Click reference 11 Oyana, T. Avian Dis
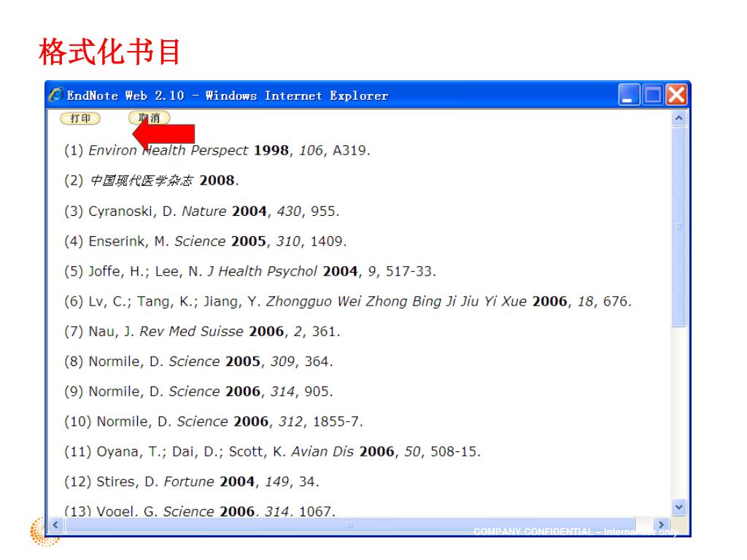 pyautogui.click(x=273, y=451)
